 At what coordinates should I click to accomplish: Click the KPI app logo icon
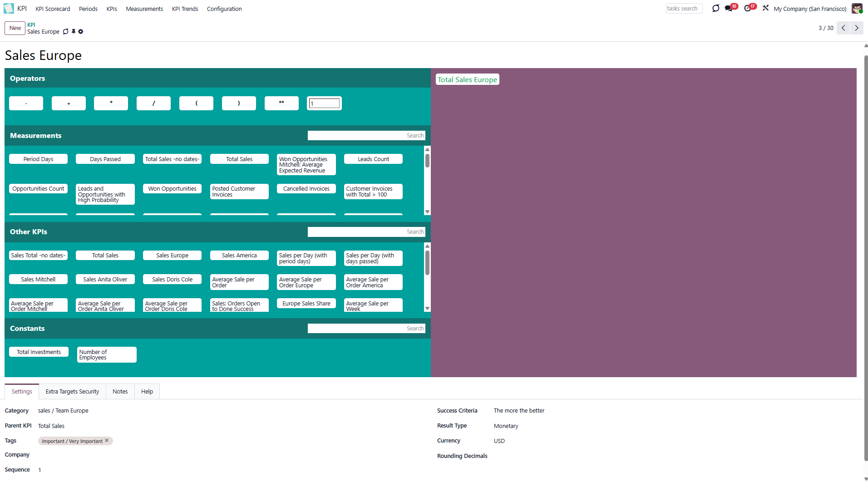pyautogui.click(x=9, y=9)
